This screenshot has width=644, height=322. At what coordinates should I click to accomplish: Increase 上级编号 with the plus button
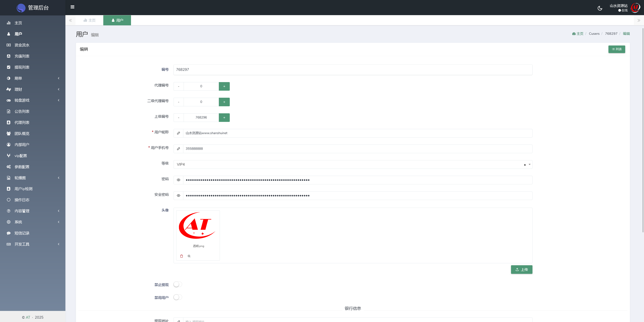pos(224,117)
